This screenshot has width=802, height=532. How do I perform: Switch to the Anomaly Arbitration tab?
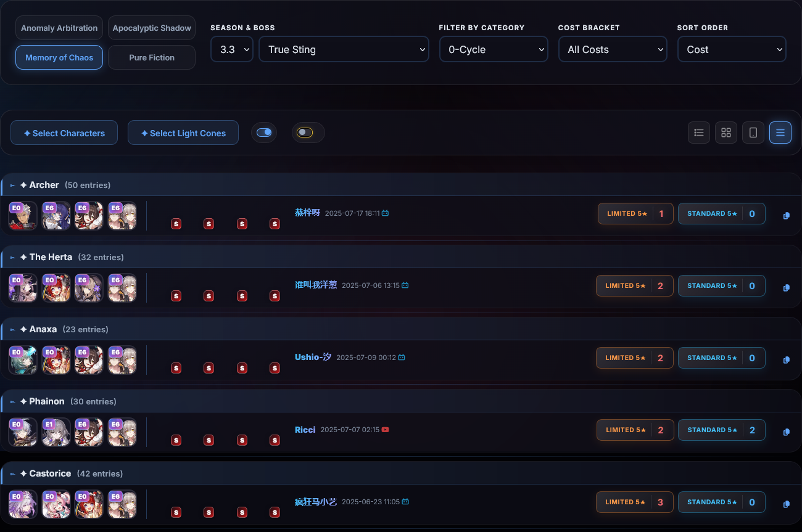click(x=59, y=28)
